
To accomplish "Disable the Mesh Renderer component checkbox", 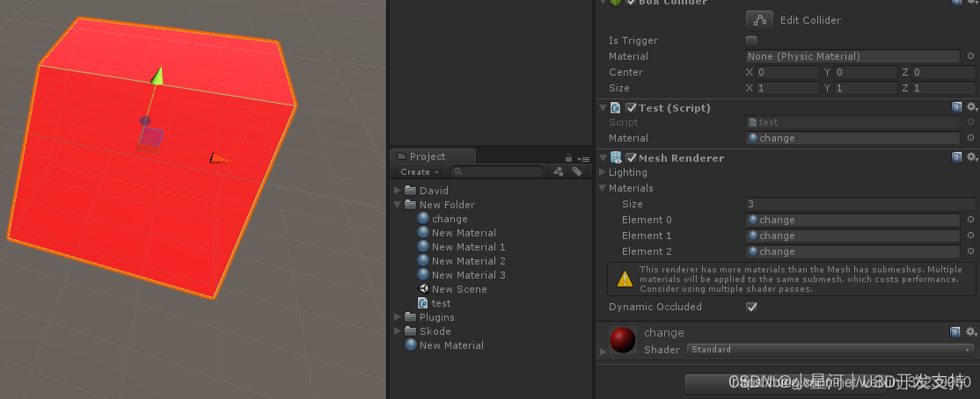I will click(632, 157).
